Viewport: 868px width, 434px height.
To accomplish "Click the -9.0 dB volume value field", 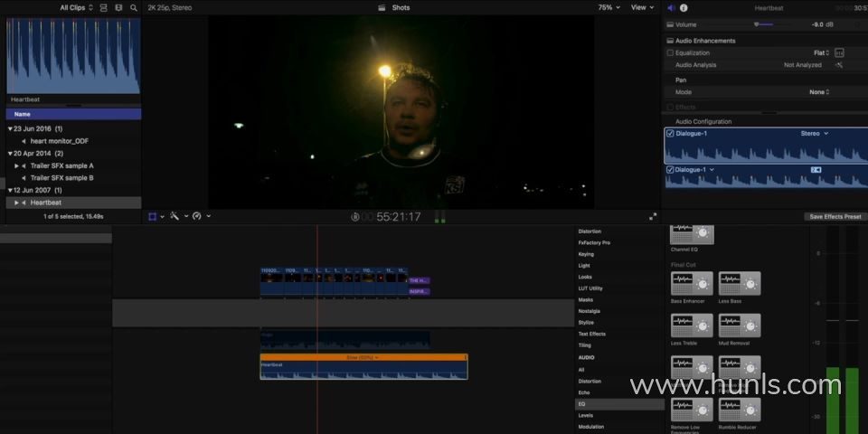I will pyautogui.click(x=820, y=24).
